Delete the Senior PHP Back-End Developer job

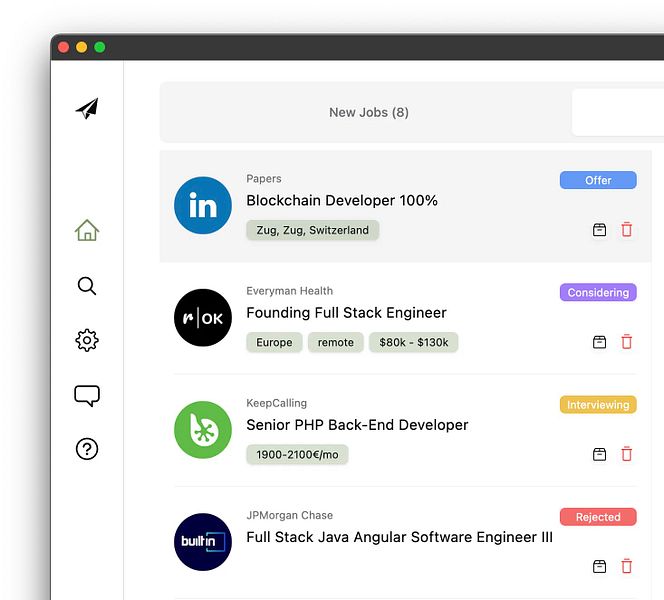click(627, 454)
